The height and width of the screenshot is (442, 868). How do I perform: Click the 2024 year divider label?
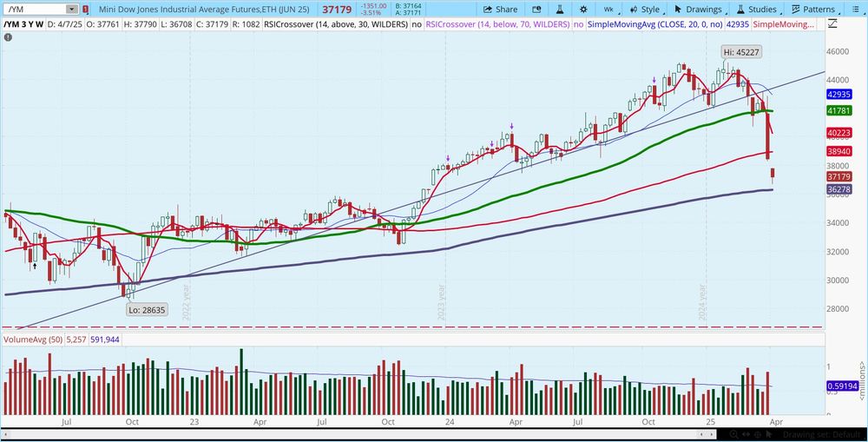702,303
